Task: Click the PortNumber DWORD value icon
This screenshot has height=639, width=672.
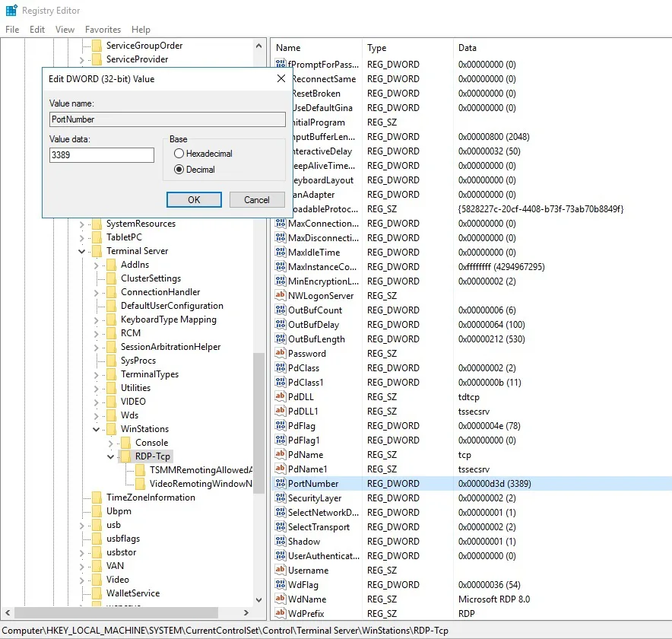Action: (x=280, y=484)
